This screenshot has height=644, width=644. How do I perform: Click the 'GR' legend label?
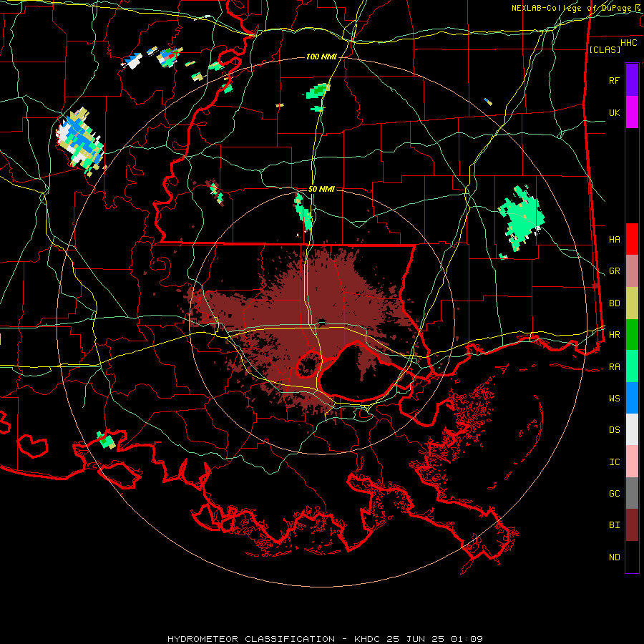[614, 271]
